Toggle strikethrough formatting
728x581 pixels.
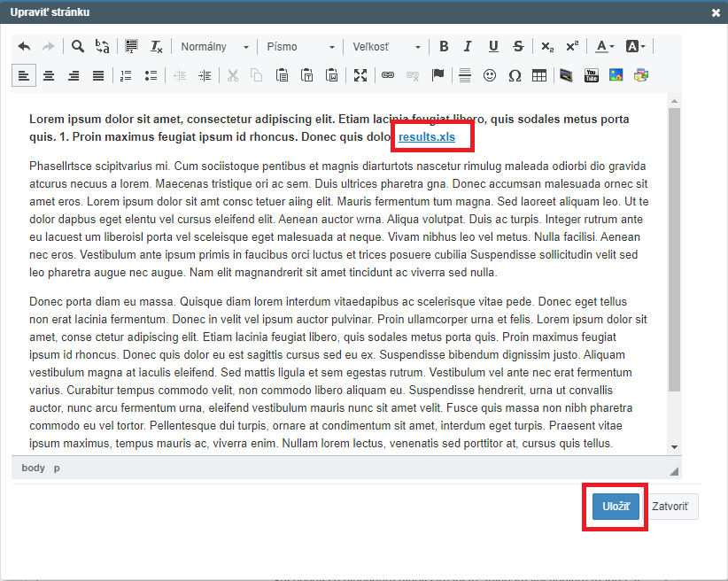[518, 46]
